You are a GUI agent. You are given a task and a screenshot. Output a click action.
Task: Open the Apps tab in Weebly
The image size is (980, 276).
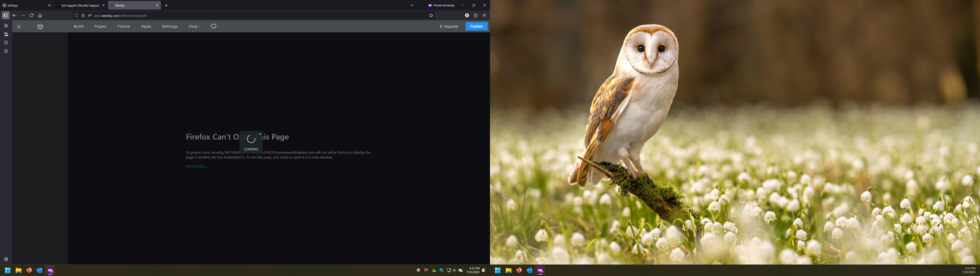[146, 26]
